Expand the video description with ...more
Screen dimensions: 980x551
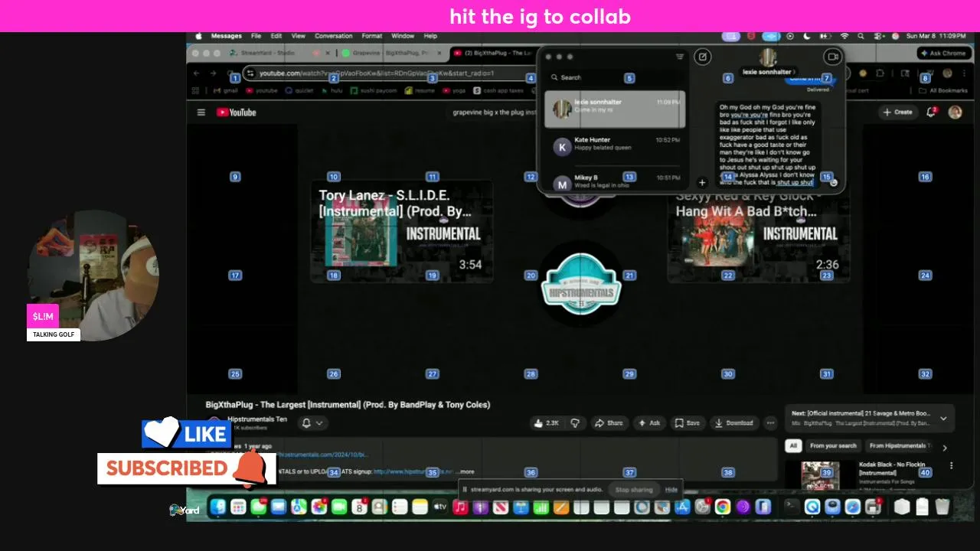465,472
